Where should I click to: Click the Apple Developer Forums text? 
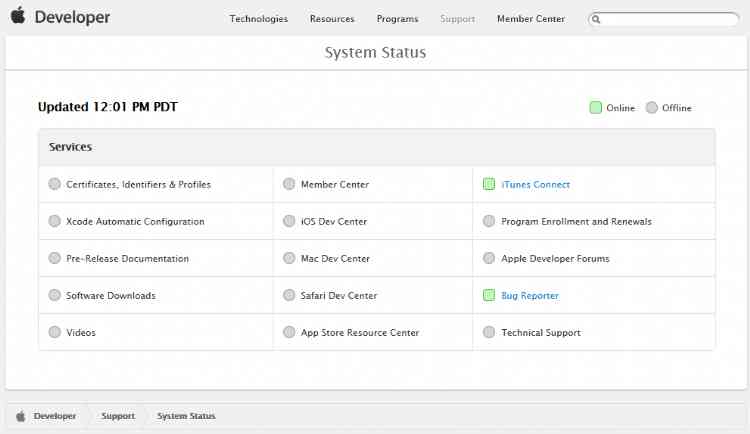[x=555, y=258]
